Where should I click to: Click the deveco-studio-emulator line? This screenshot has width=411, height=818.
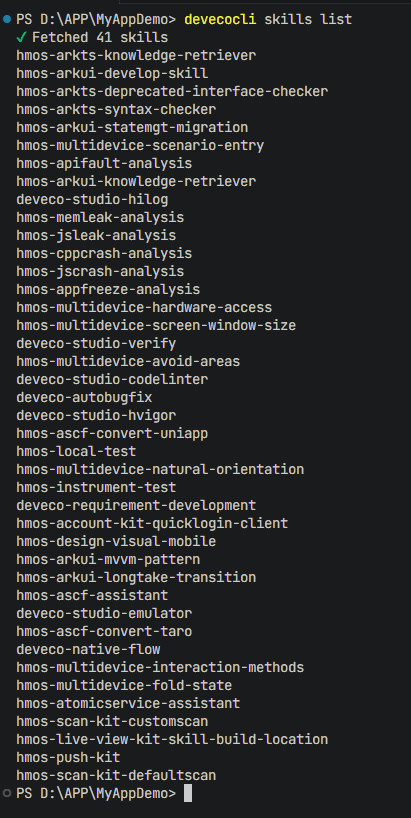click(x=104, y=614)
